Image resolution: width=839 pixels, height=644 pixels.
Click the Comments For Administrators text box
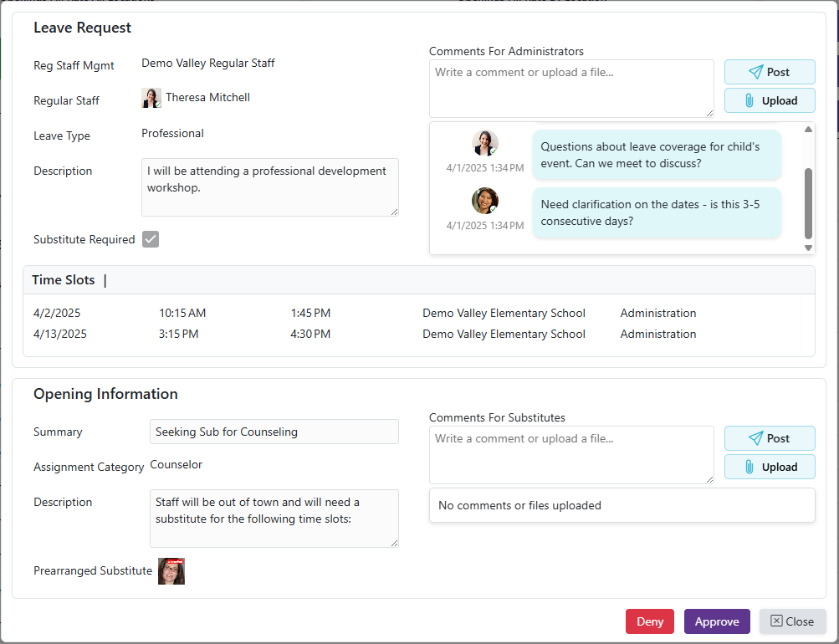571,88
